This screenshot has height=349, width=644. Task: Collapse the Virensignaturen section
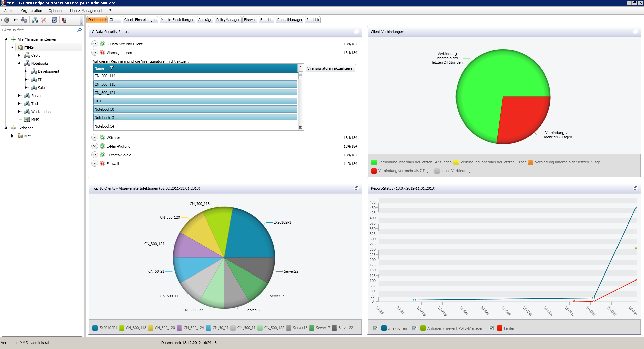coord(95,52)
